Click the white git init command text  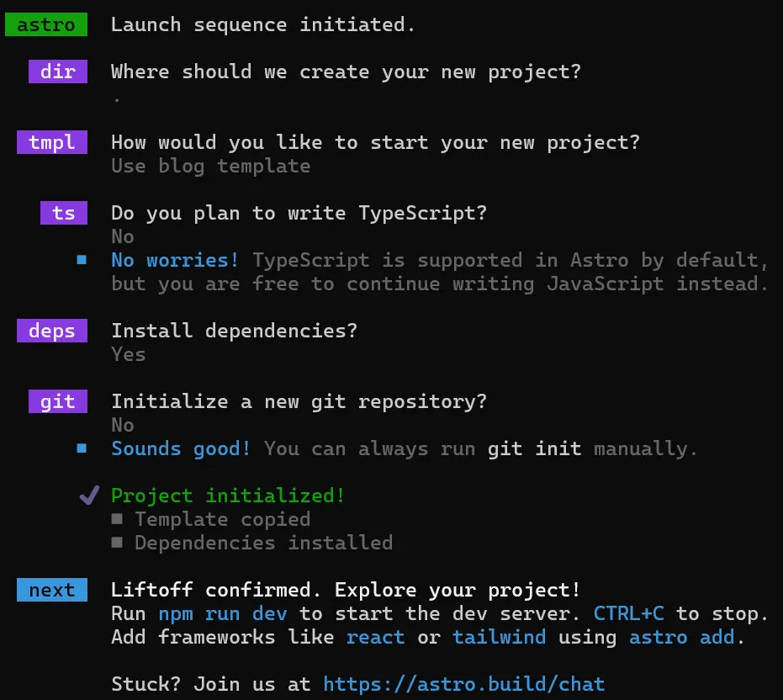pos(534,448)
